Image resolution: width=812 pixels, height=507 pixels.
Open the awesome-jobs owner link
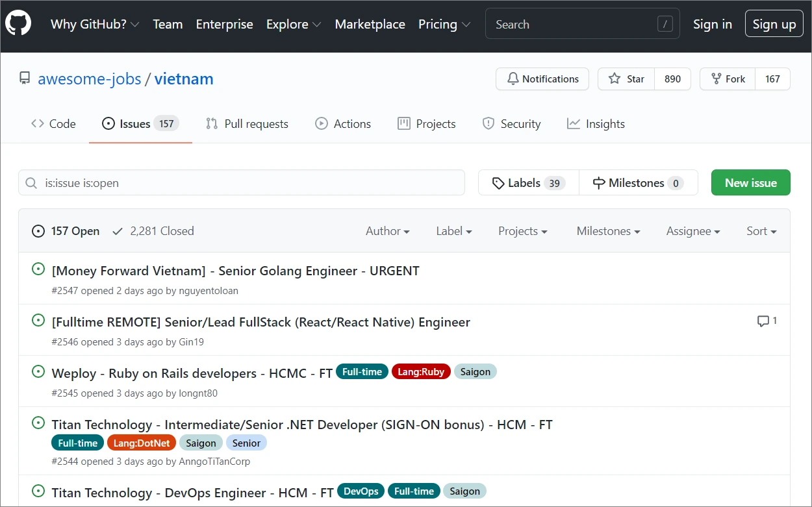click(90, 79)
